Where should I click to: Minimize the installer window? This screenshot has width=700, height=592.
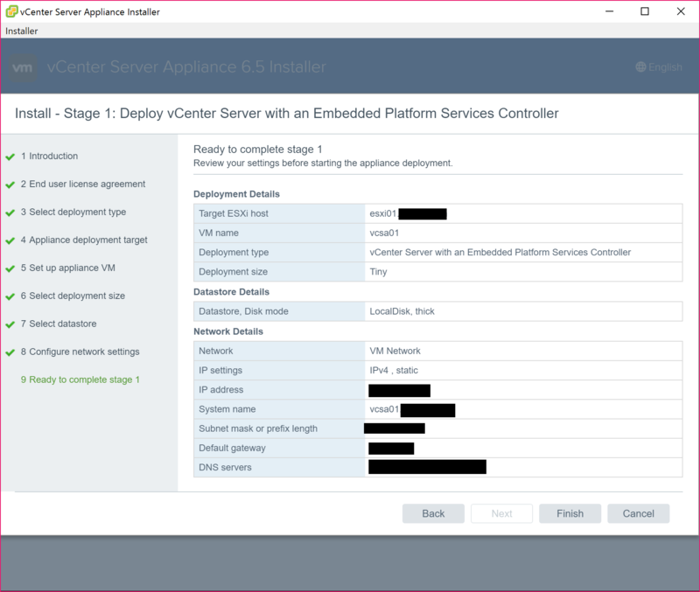tap(609, 11)
